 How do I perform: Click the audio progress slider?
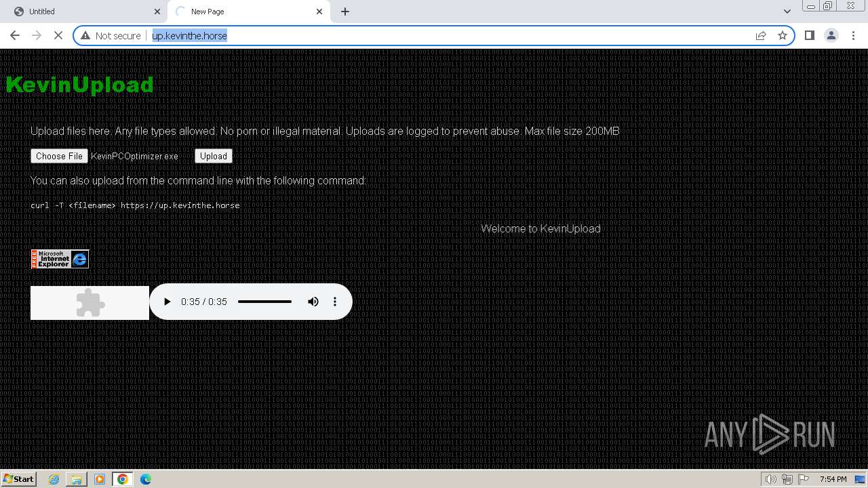pos(264,302)
